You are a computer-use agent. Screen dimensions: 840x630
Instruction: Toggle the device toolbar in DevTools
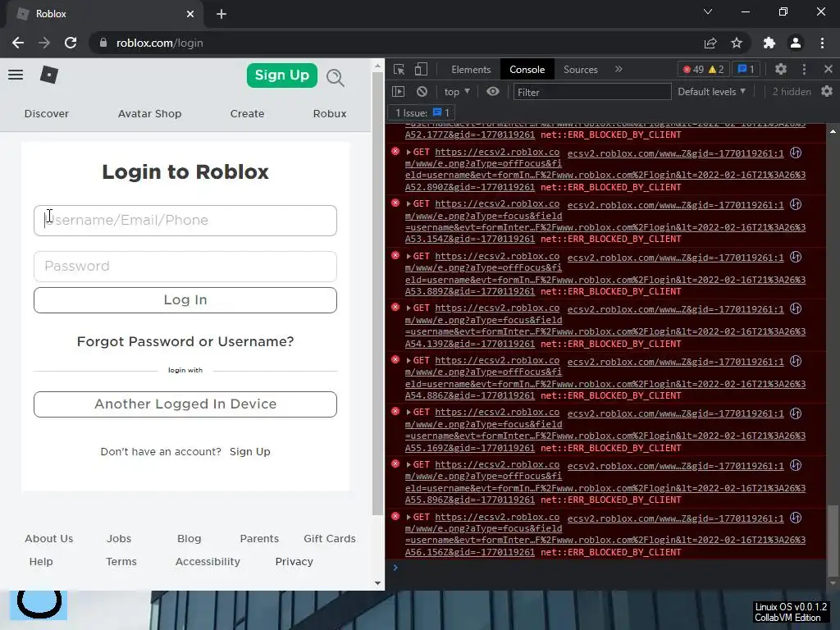coord(421,69)
